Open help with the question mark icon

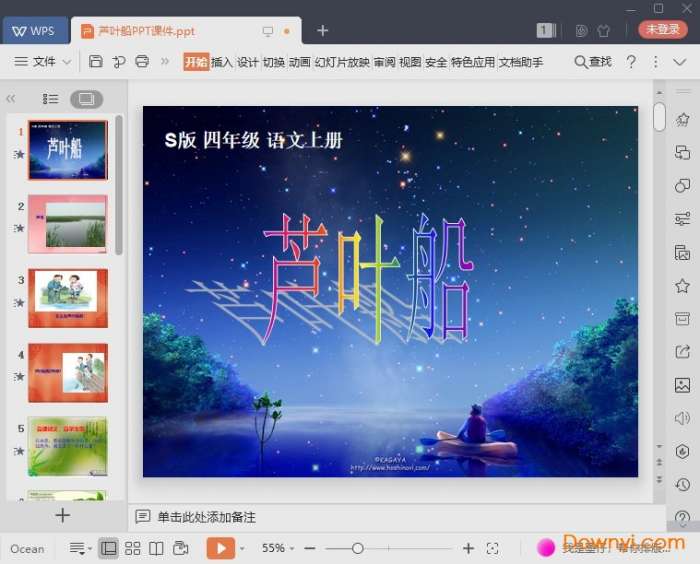[x=631, y=62]
